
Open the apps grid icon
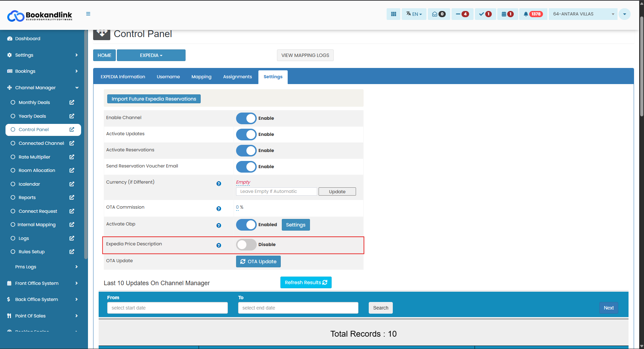coord(393,14)
